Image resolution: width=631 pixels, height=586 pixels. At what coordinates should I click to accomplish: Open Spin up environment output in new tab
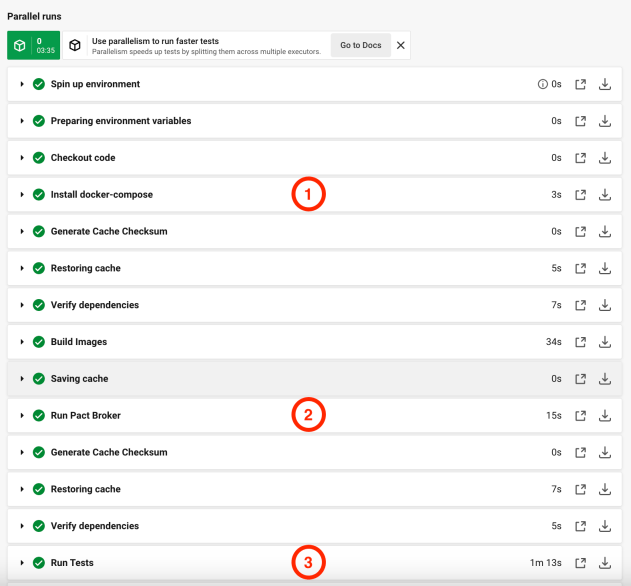pos(581,84)
